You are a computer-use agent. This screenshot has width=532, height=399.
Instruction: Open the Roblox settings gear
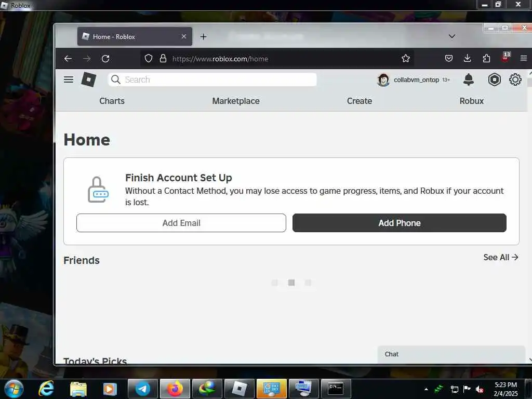tap(515, 79)
